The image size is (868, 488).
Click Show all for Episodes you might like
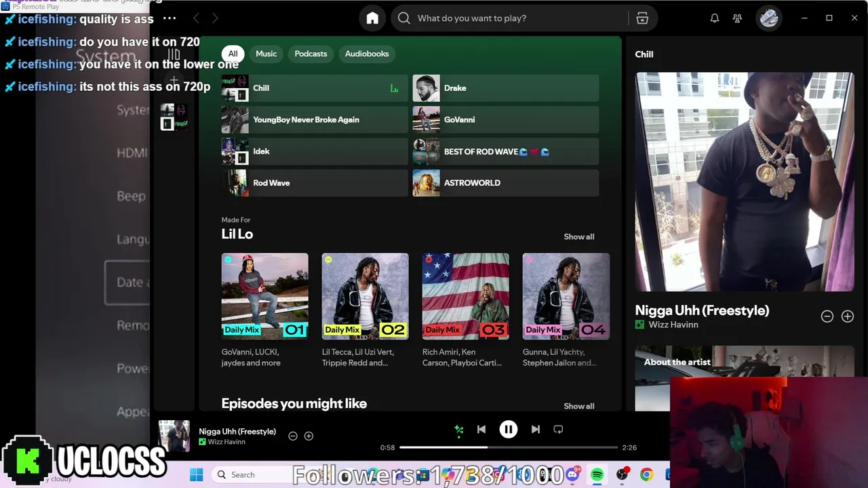(579, 406)
